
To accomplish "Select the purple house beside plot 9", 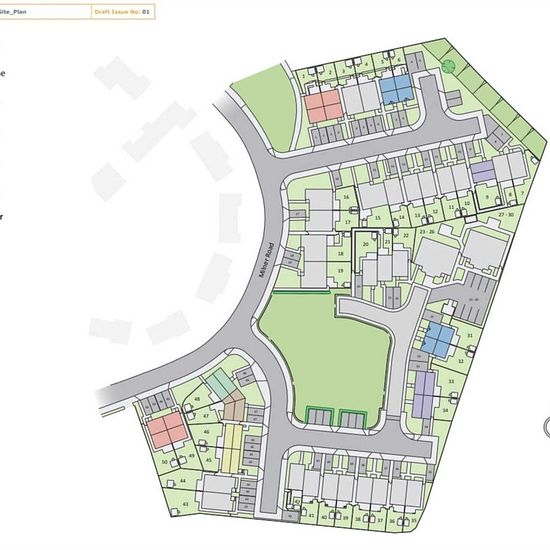I will coord(483,171).
